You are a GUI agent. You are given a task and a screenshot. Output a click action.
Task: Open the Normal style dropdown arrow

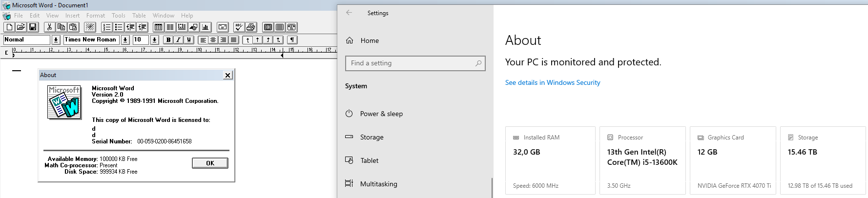(56, 40)
